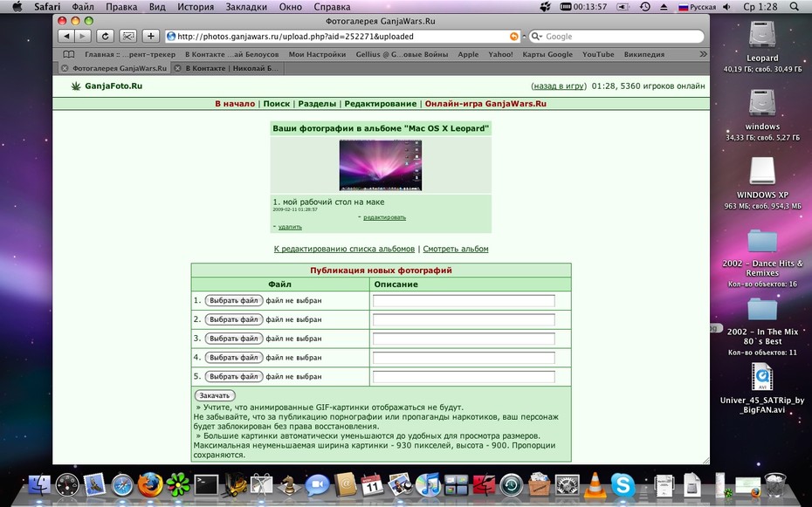The height and width of the screenshot is (507, 812).
Task: Add bookmark with the plus toolbar button
Action: 151,37
